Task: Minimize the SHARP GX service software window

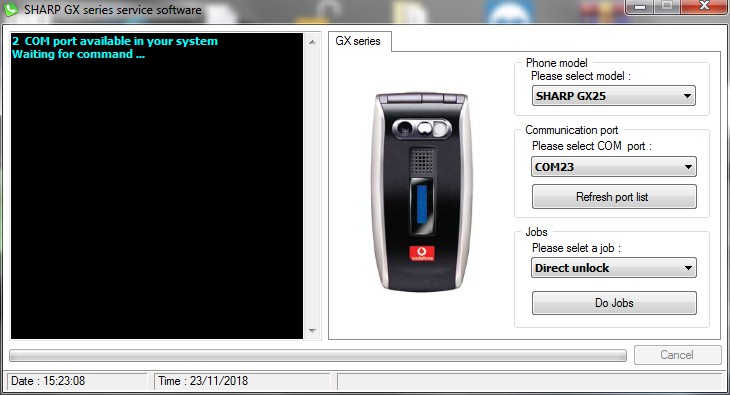Action: point(641,7)
